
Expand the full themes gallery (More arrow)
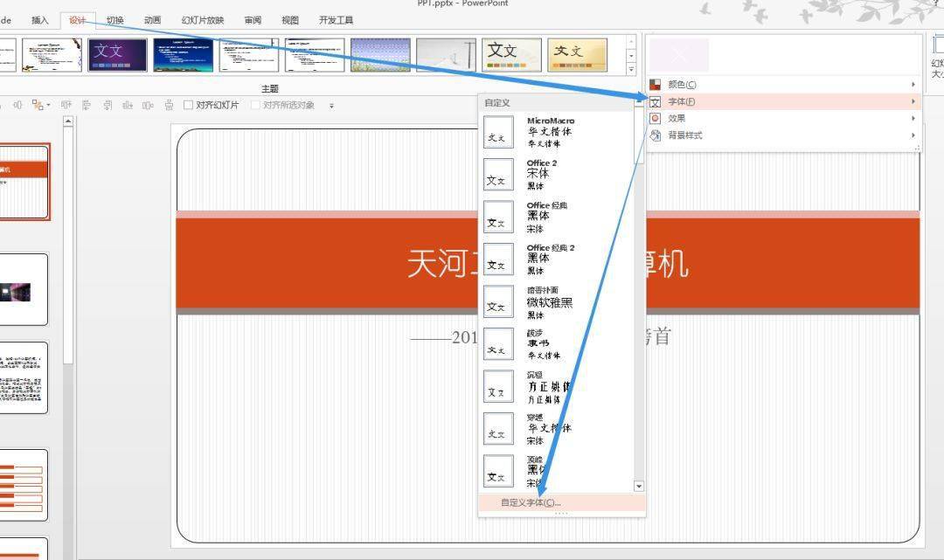(631, 69)
